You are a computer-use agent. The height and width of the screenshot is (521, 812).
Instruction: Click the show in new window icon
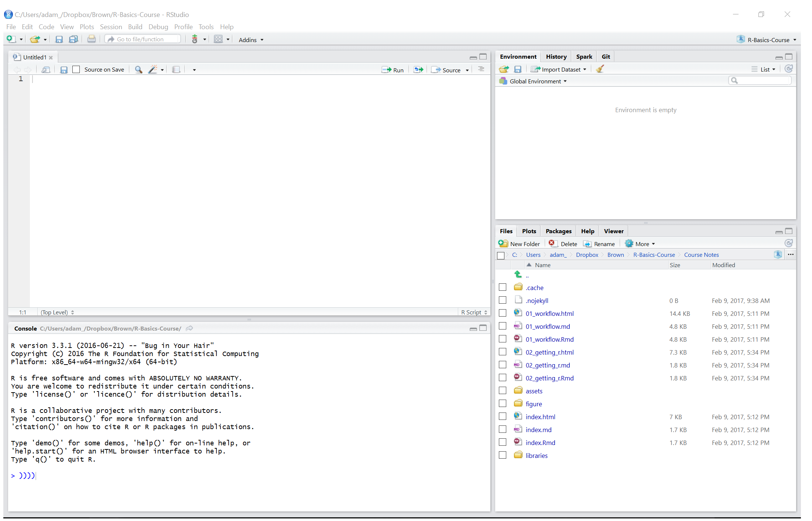tap(46, 70)
